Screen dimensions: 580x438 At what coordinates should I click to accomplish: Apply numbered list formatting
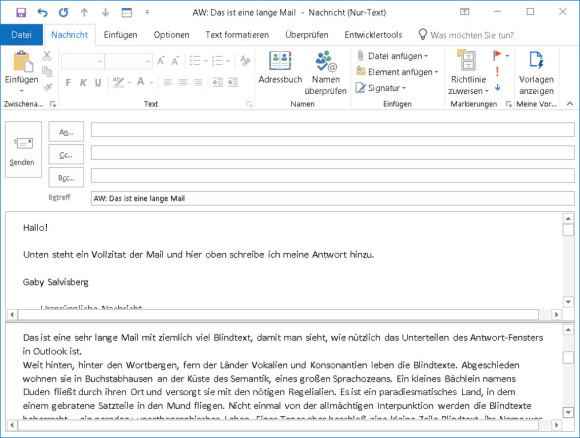(218, 61)
